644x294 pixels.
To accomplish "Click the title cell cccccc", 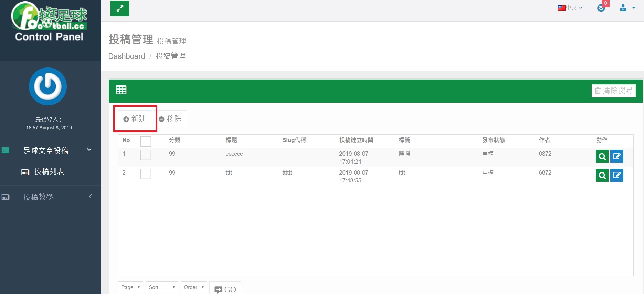I will [234, 154].
